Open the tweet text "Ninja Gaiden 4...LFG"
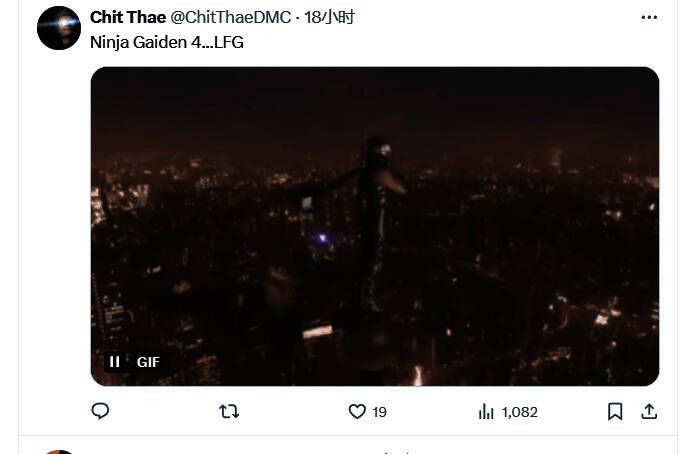 [x=167, y=42]
